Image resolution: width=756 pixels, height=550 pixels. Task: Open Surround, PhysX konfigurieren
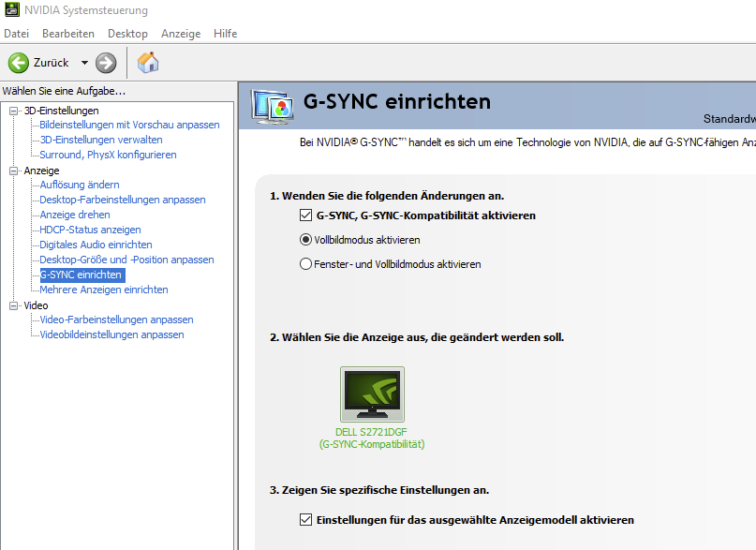[108, 155]
